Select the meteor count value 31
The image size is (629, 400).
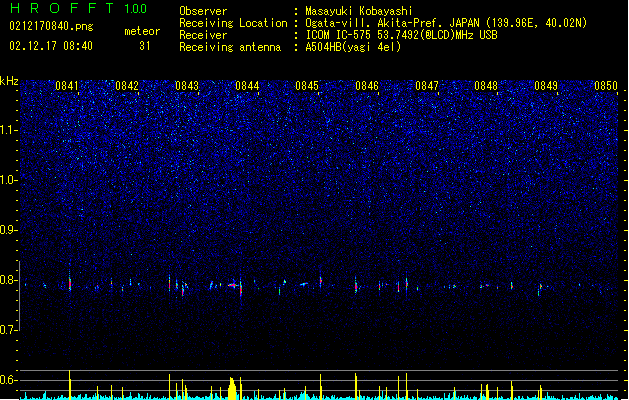145,46
